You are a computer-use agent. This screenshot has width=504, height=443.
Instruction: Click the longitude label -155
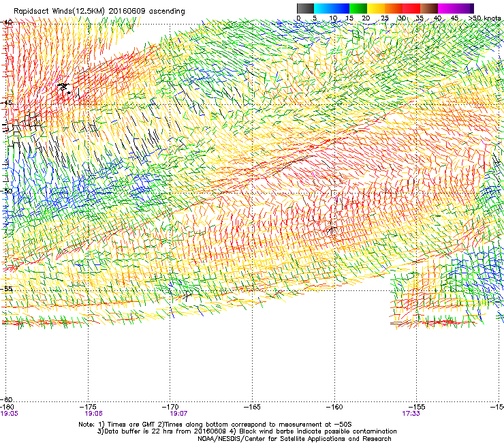click(x=416, y=407)
